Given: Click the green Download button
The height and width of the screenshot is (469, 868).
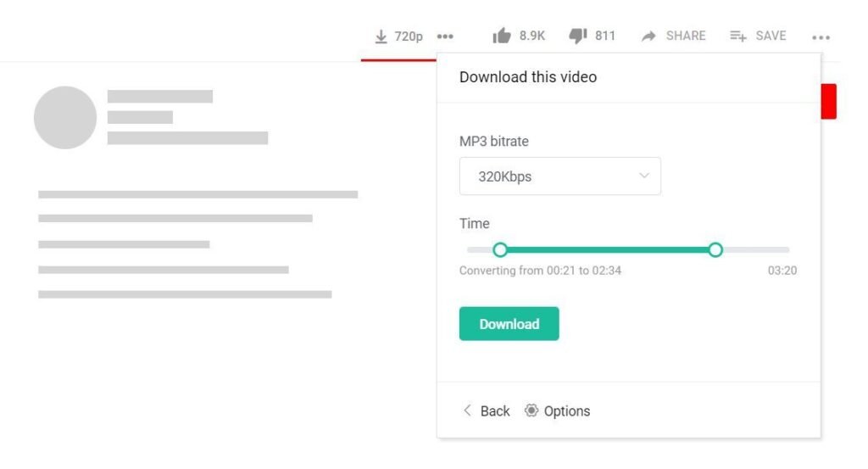Looking at the screenshot, I should (x=509, y=324).
